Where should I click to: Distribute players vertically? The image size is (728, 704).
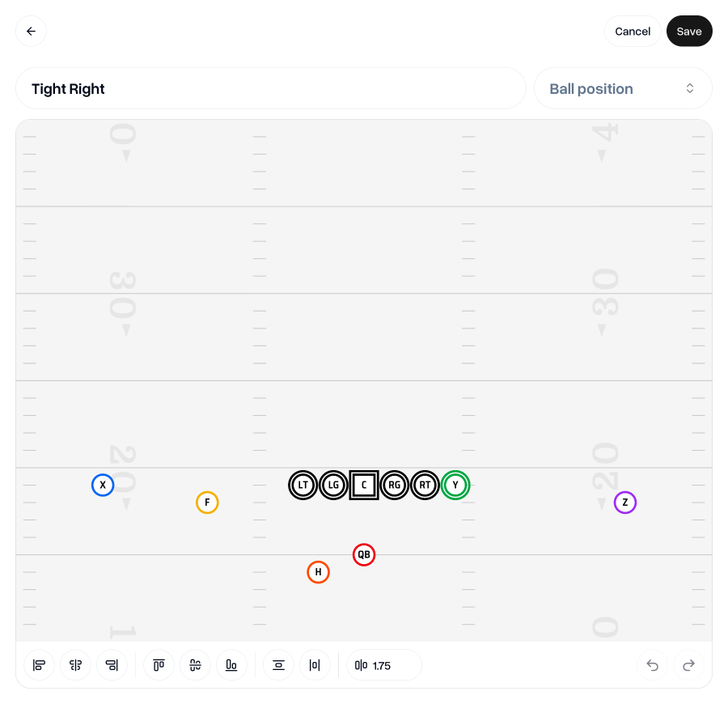278,665
